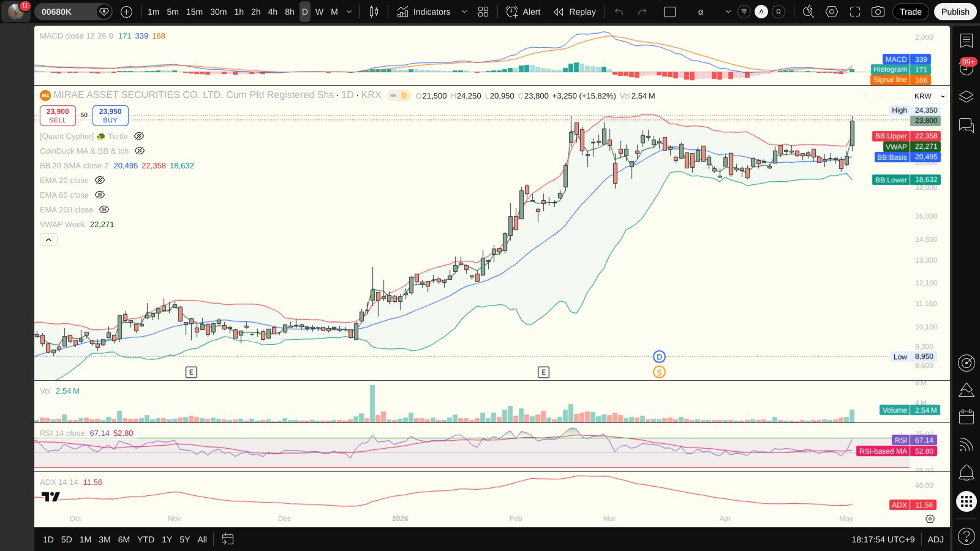Screen dimensions: 980x551
Task: Select the 1h interval
Action: [x=239, y=12]
